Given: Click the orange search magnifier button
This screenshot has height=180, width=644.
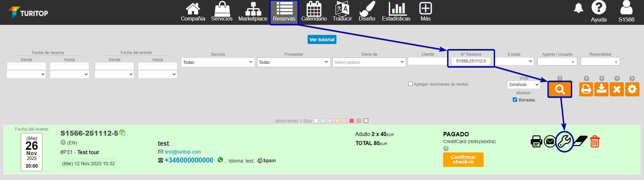Looking at the screenshot, I should pos(559,89).
